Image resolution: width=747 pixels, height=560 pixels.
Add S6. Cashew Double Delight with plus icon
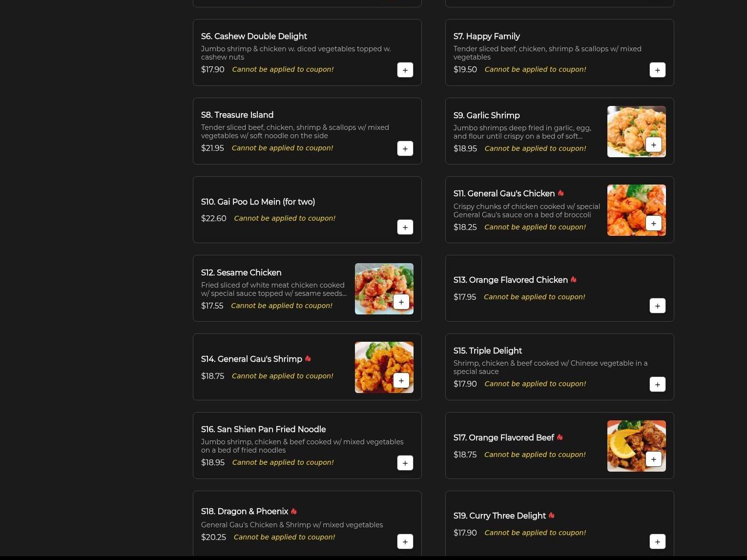[405, 70]
